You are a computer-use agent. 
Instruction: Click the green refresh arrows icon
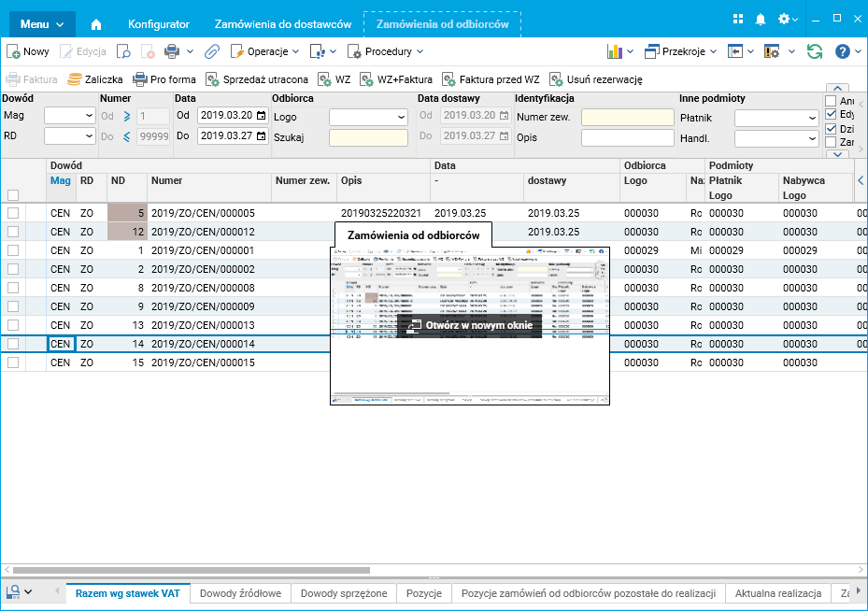point(815,51)
